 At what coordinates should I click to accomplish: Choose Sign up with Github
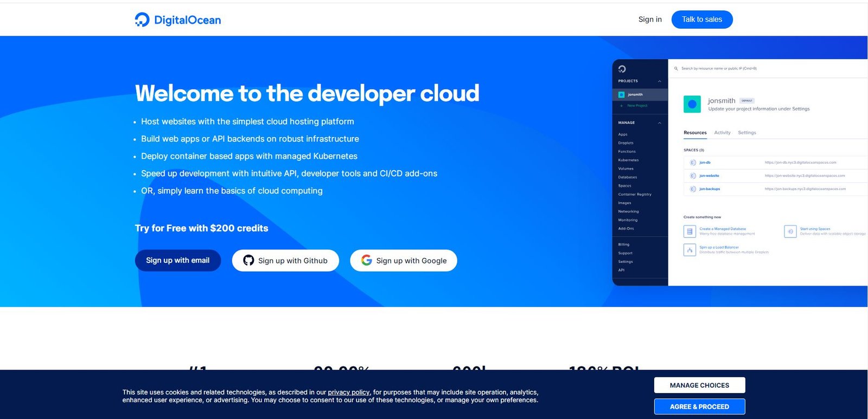click(285, 261)
